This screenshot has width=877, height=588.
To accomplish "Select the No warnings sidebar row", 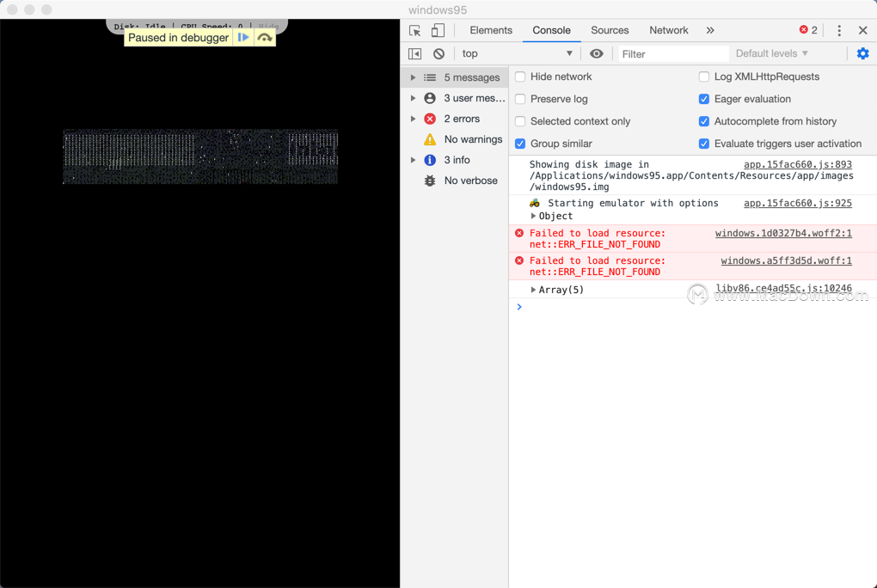I will tap(455, 139).
